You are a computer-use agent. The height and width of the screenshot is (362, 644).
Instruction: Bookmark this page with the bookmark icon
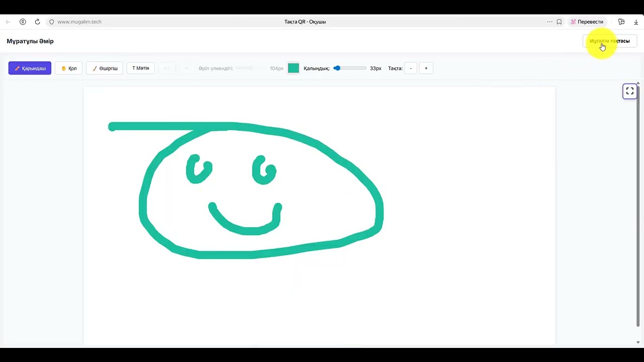pyautogui.click(x=559, y=22)
